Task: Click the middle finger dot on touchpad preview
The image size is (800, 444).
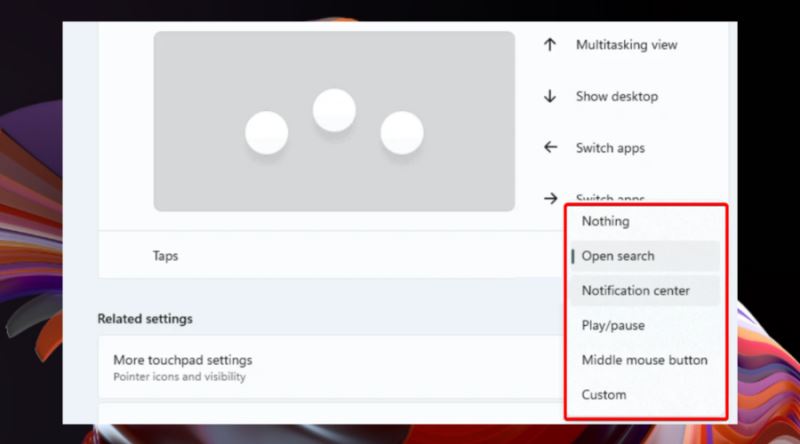Action: point(334,110)
